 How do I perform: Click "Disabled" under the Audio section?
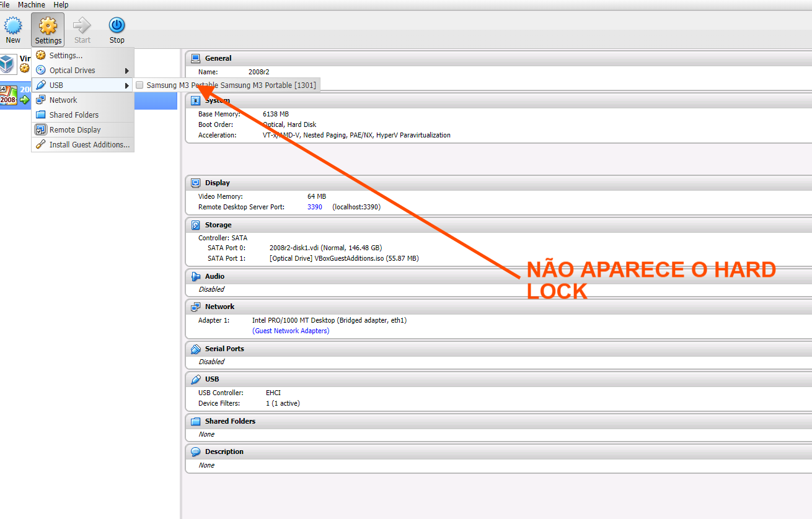point(211,289)
